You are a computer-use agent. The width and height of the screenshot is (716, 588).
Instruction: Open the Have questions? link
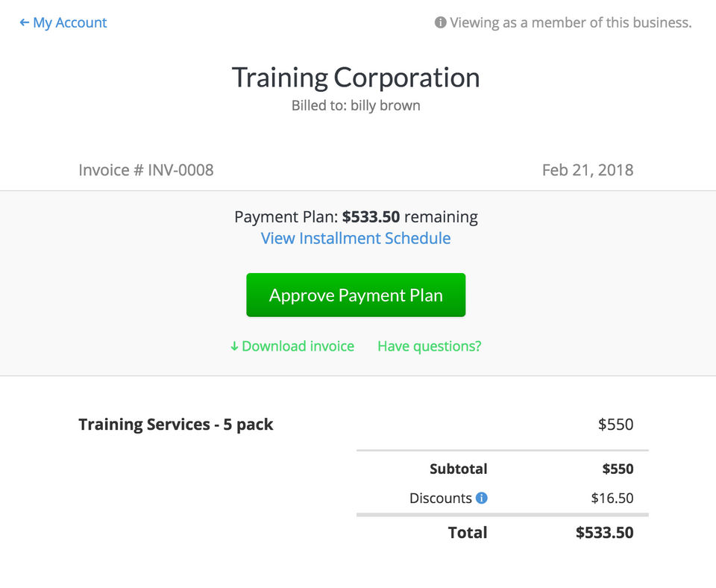tap(430, 346)
